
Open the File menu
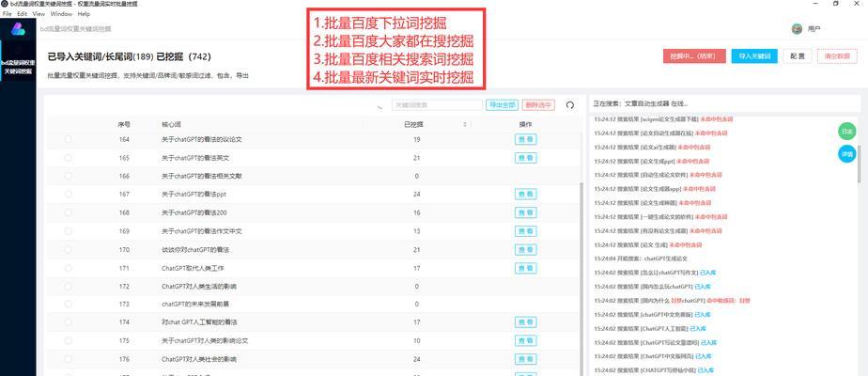(8, 13)
